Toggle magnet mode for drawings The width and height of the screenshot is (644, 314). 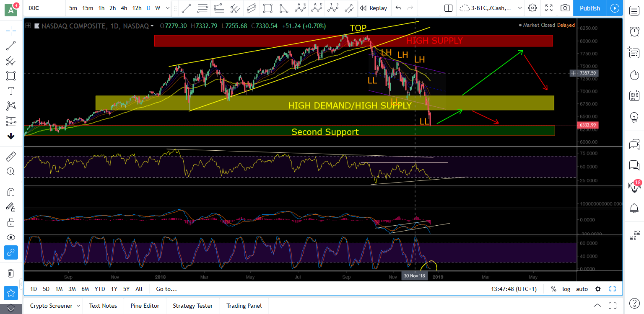11,192
